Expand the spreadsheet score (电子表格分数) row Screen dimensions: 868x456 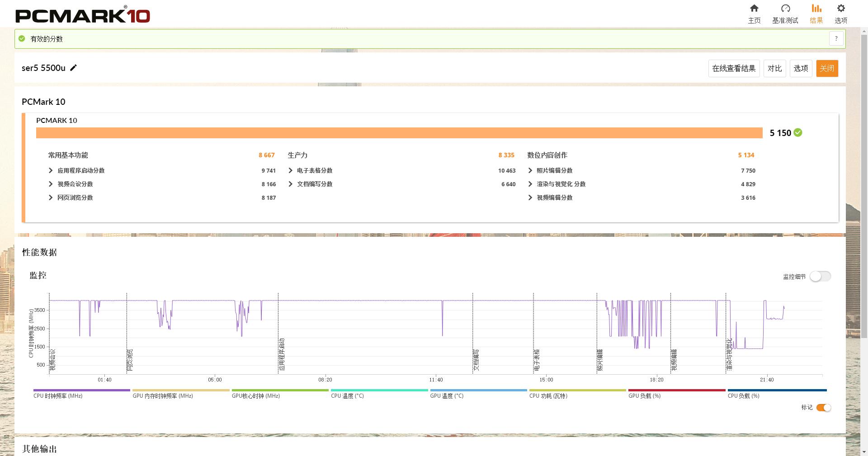click(x=290, y=170)
